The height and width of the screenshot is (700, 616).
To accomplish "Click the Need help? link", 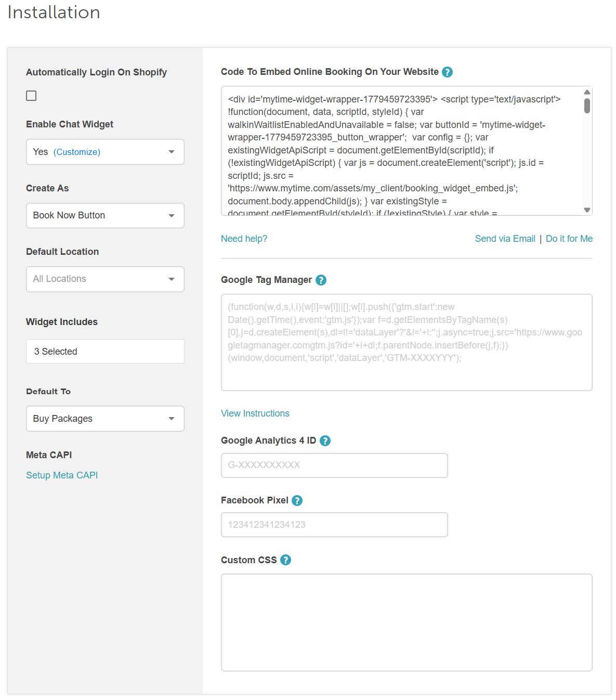I will (x=244, y=239).
